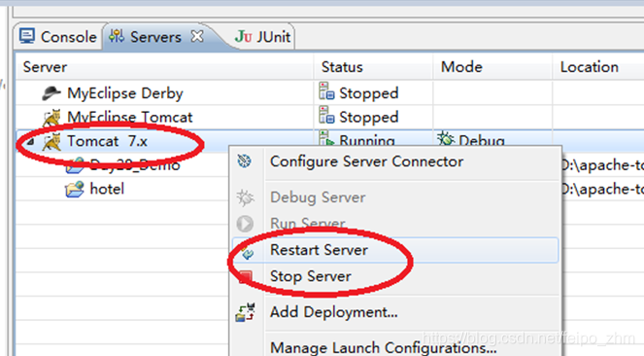Click the hotel deployment folder icon
This screenshot has height=356, width=644.
[x=75, y=189]
